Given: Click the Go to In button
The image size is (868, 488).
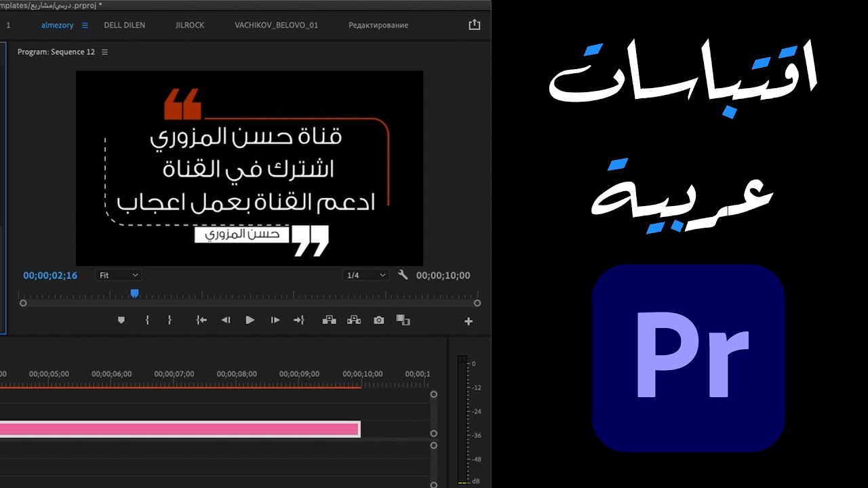Looking at the screenshot, I should click(x=201, y=321).
